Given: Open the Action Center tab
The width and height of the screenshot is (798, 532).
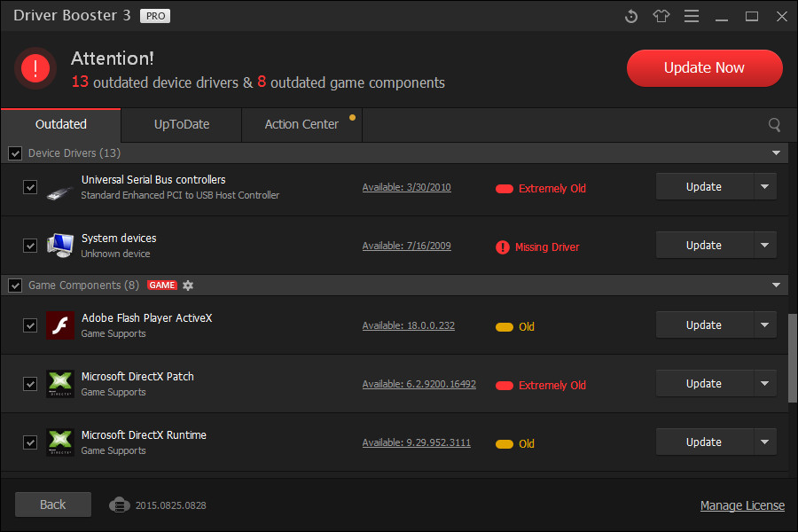Looking at the screenshot, I should point(301,125).
